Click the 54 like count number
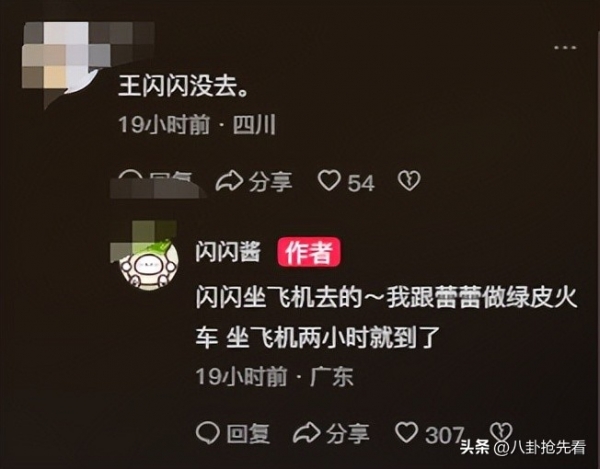This screenshot has width=600, height=469. [360, 183]
